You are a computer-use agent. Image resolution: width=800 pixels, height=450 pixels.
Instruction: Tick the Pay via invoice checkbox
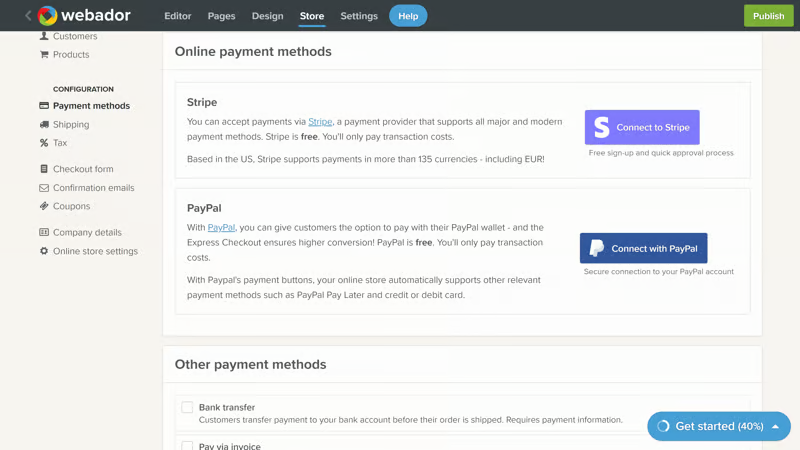coord(187,446)
